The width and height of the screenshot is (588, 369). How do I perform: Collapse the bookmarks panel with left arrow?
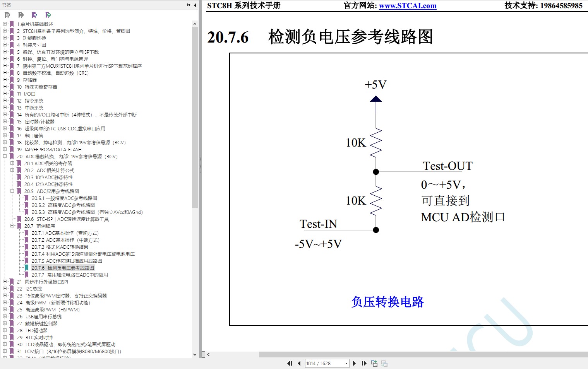click(195, 5)
